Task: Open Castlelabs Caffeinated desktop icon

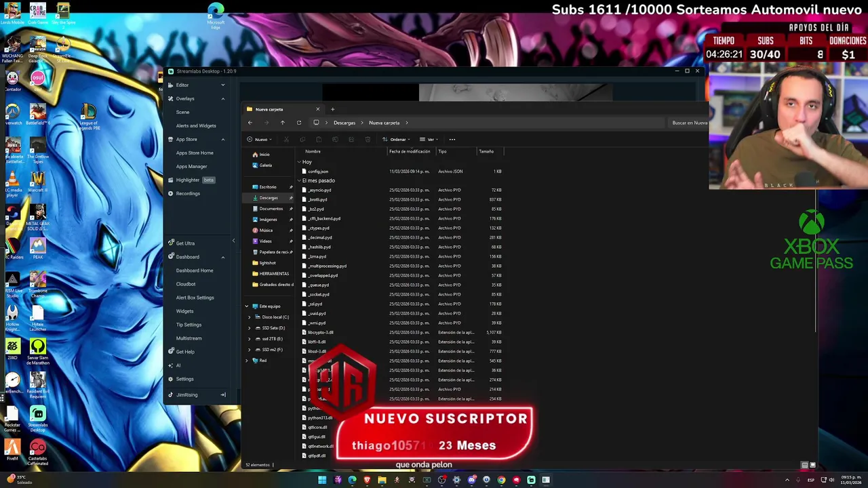Action: point(38,453)
